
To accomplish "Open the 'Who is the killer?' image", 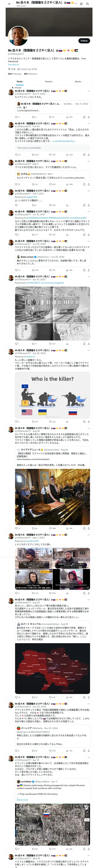I will coord(52,396).
